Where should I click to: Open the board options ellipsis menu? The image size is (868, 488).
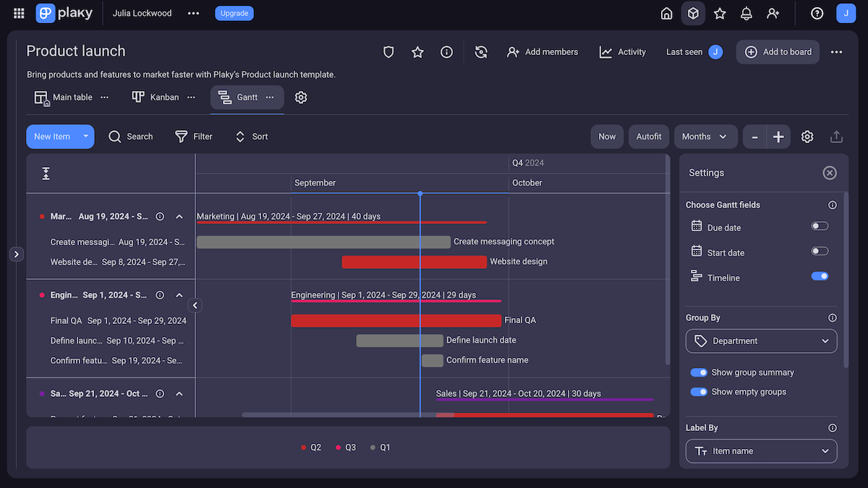[x=836, y=51]
